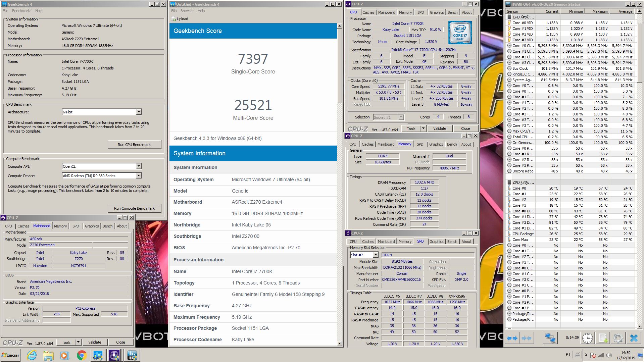This screenshot has width=644, height=362.
Task: Click Core #0 temperature thermometer icon
Action: pos(509,188)
